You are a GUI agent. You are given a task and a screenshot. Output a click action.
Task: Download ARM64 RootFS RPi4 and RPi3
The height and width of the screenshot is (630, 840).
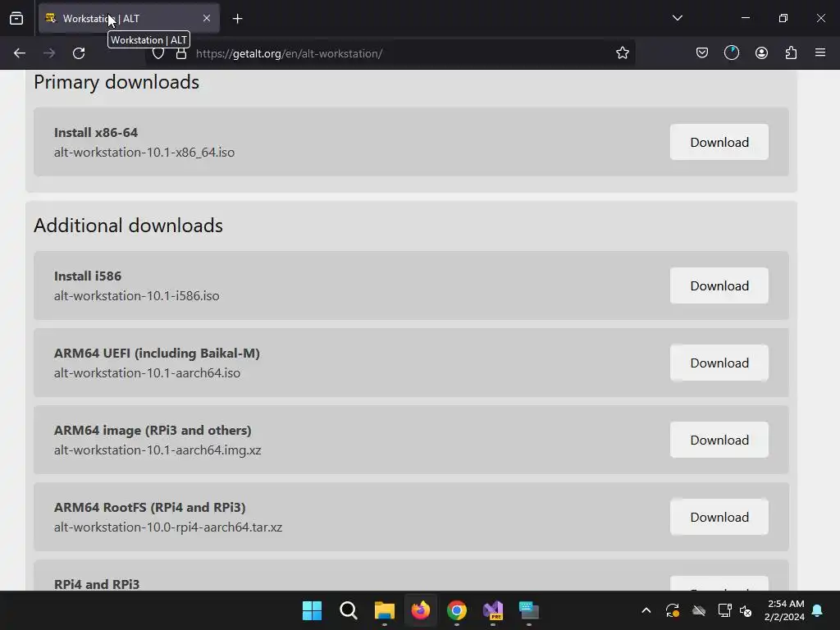pyautogui.click(x=719, y=517)
